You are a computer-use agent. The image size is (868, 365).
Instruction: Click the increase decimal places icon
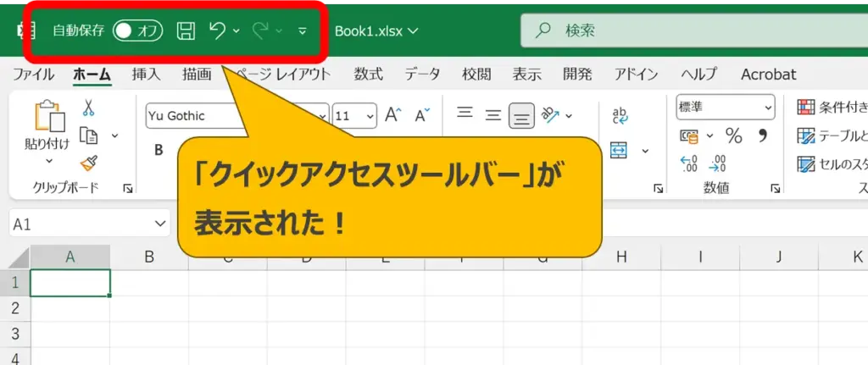689,163
